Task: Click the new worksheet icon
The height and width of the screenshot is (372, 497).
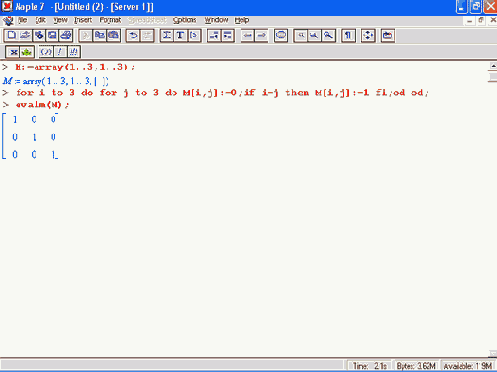Action: (x=11, y=35)
